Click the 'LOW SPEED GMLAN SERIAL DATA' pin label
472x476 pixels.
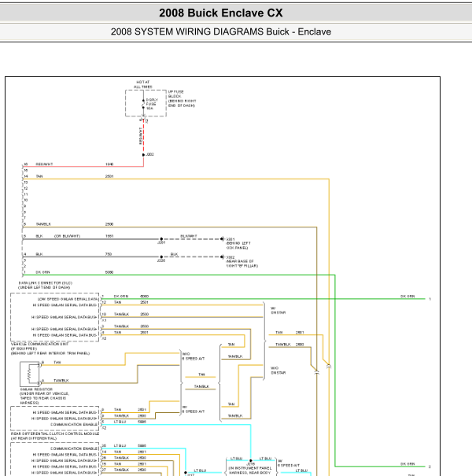point(68,299)
